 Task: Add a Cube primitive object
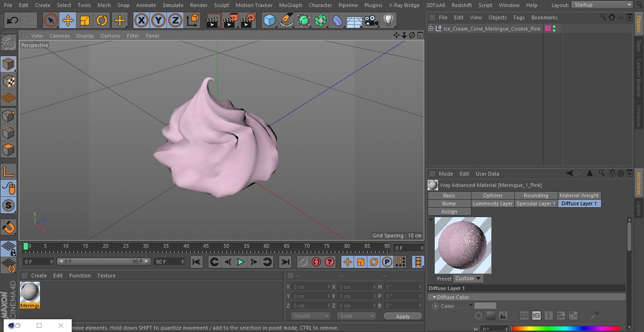pyautogui.click(x=269, y=21)
